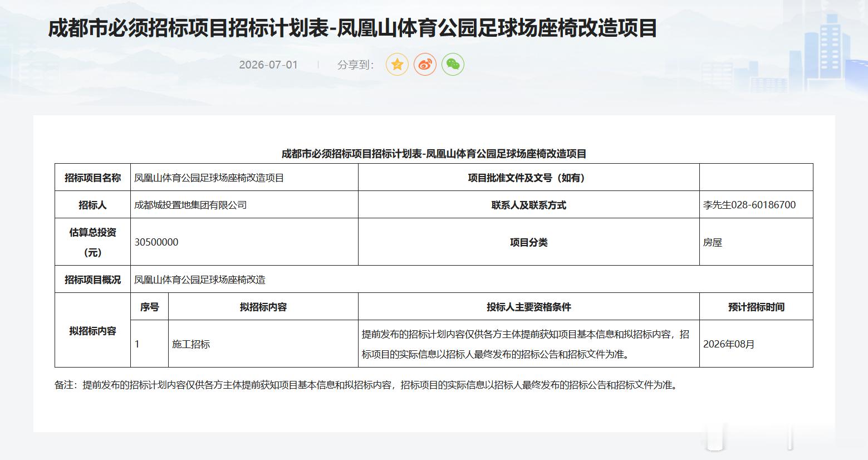
Task: Click the 预计招标时间 column header
Action: 756,307
